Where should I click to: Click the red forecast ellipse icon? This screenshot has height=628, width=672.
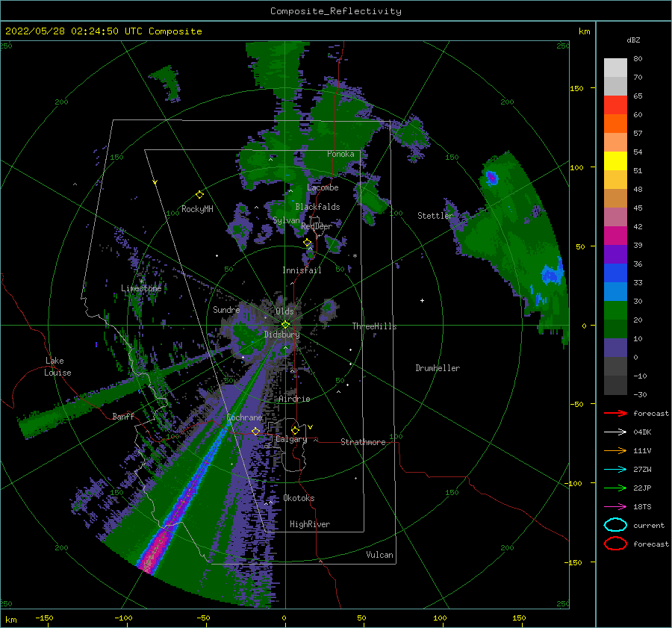click(x=615, y=544)
